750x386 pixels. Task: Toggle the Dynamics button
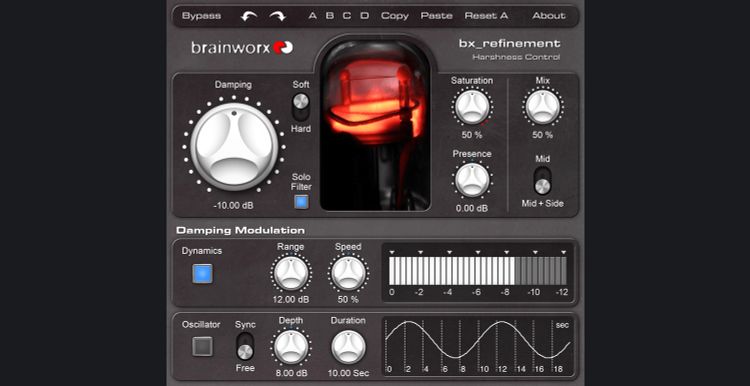[202, 274]
